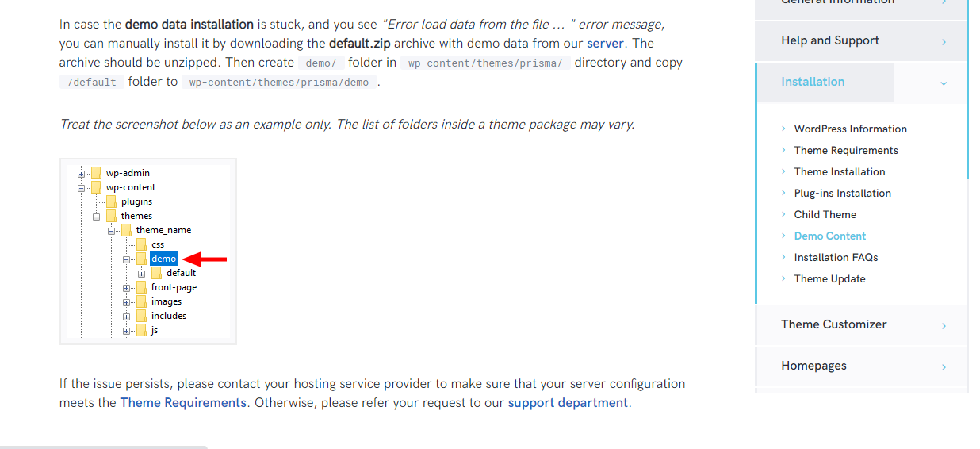980x449 pixels.
Task: Open Theme Update sidebar item
Action: [829, 278]
